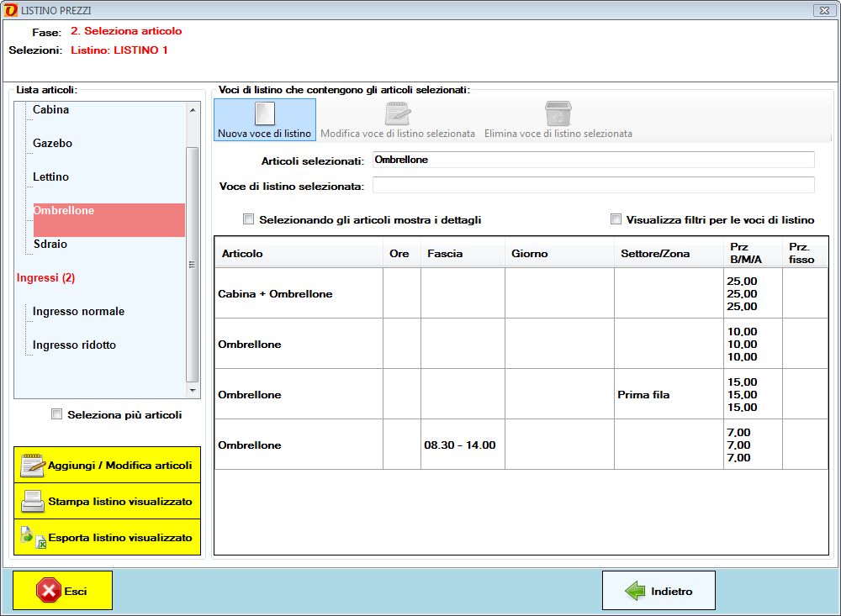This screenshot has width=841, height=616.
Task: Click the red X icon on Esci
Action: point(49,591)
